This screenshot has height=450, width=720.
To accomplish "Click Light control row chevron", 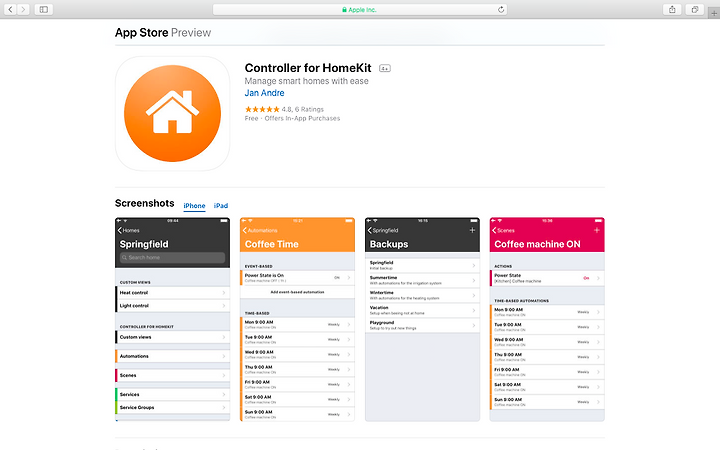I will [224, 306].
